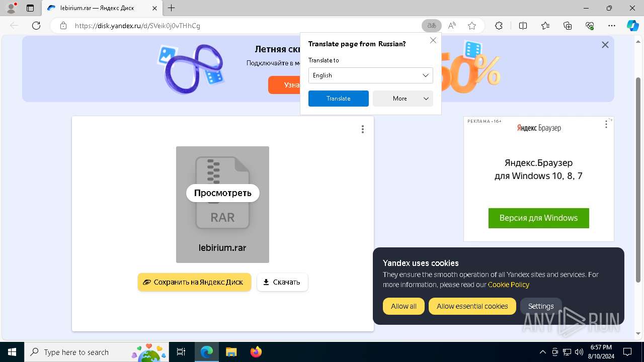Screen dimensions: 644x362
Task: Open Task View on taskbar
Action: coord(181,352)
